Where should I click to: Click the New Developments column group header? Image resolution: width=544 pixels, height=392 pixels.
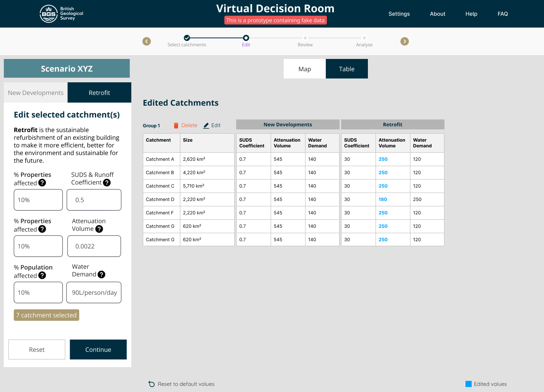tap(288, 124)
